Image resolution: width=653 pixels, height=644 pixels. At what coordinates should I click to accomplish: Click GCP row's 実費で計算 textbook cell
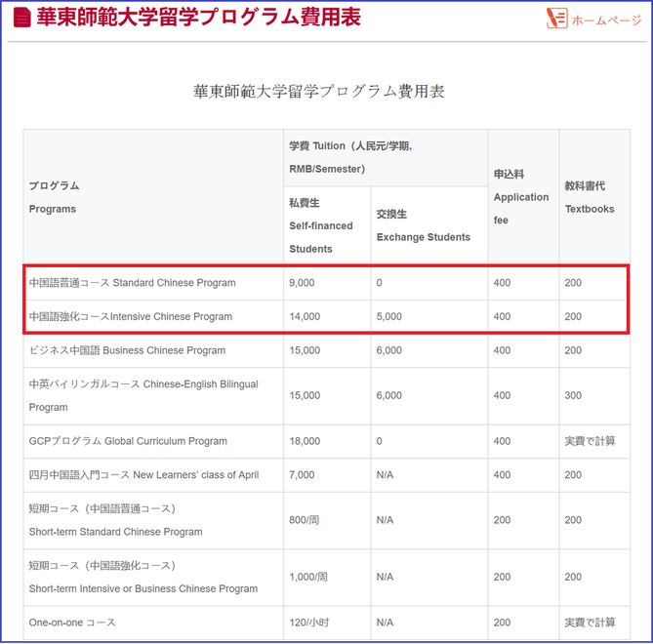point(590,441)
